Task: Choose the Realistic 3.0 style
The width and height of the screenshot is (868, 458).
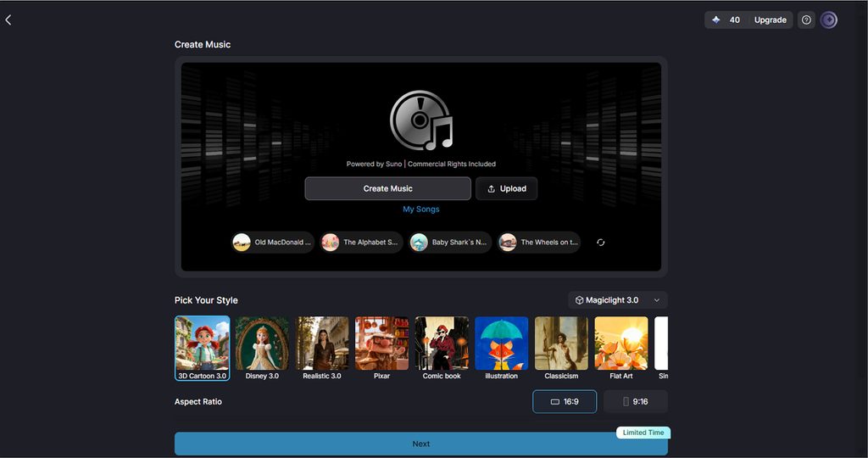Action: coord(321,349)
